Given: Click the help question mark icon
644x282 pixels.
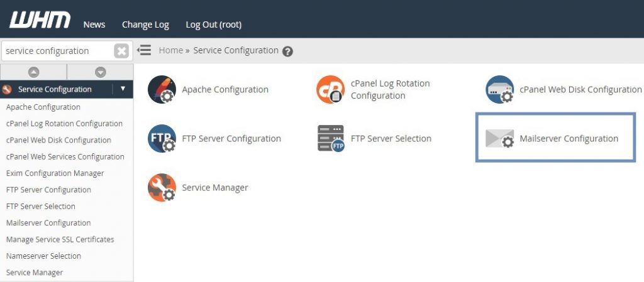Looking at the screenshot, I should pos(287,52).
